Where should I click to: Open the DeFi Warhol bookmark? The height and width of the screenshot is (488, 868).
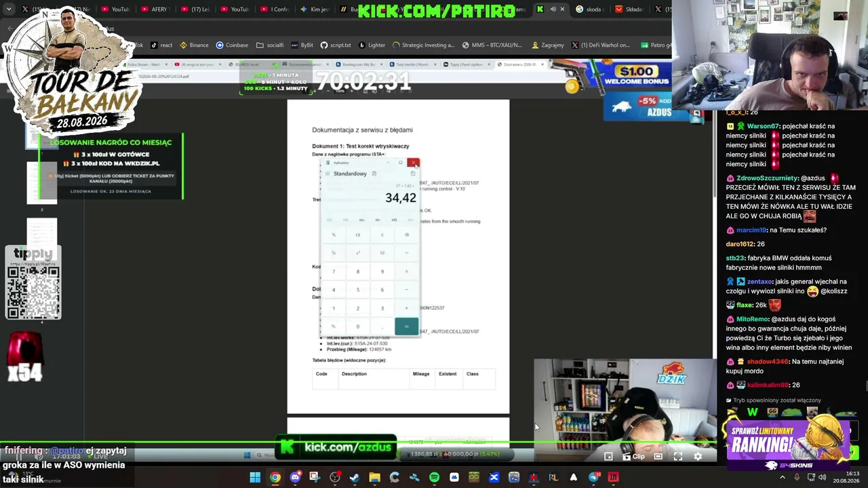601,45
